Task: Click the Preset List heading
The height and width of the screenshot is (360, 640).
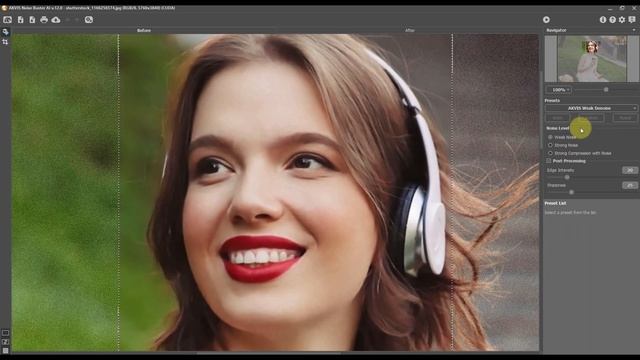Action: tap(555, 203)
